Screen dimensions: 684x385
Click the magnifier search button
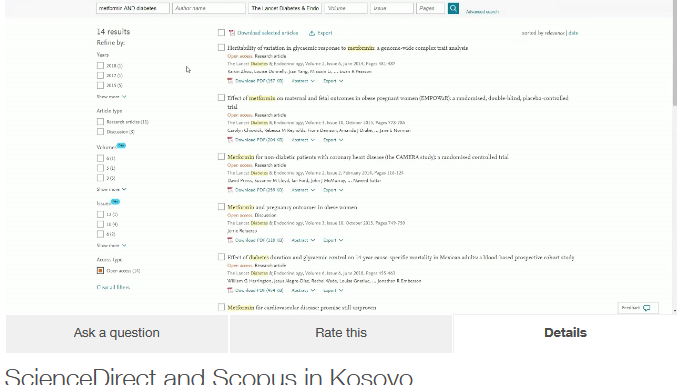453,8
